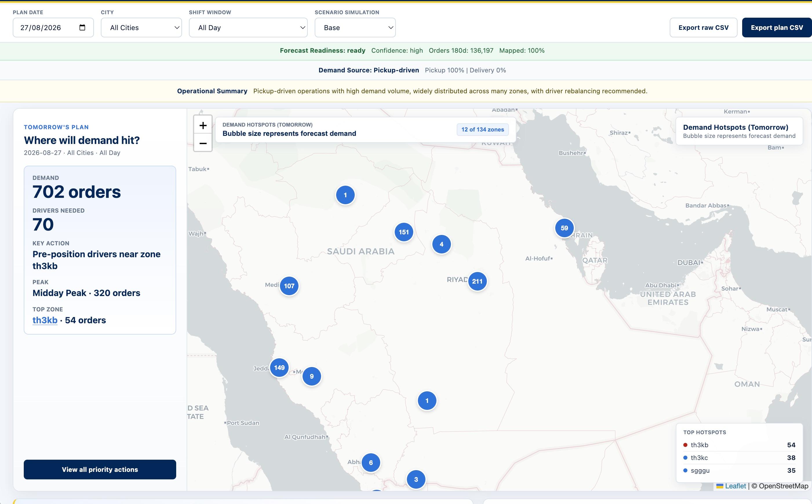Click the 12 of 134 zones badge
Image resolution: width=812 pixels, height=504 pixels.
click(x=483, y=130)
